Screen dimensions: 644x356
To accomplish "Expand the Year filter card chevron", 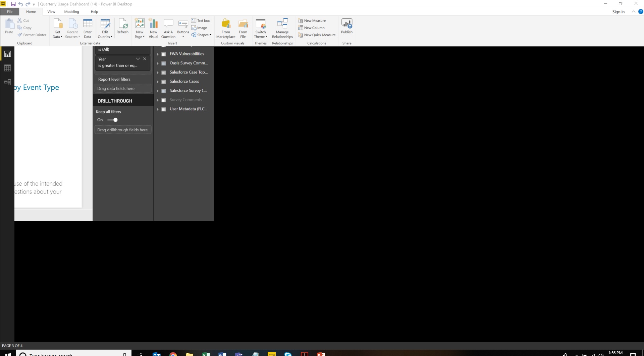I will 138,59.
